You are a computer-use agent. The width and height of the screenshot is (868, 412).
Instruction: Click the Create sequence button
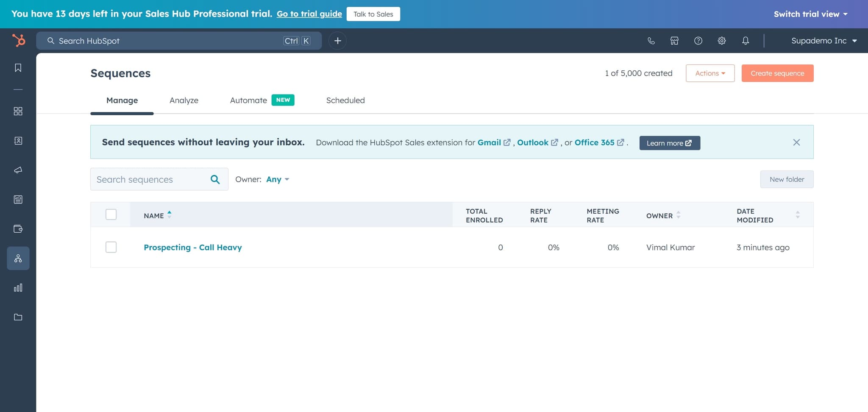pyautogui.click(x=777, y=73)
